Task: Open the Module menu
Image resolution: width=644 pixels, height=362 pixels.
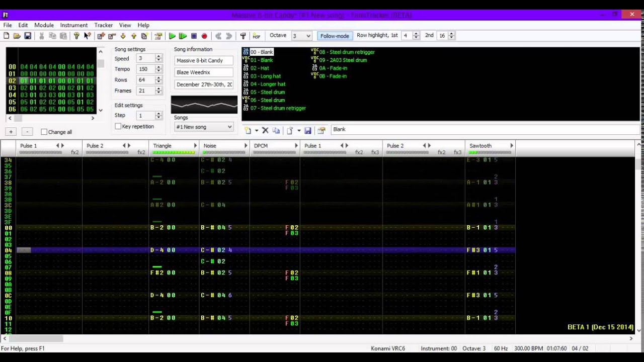Action: 44,25
